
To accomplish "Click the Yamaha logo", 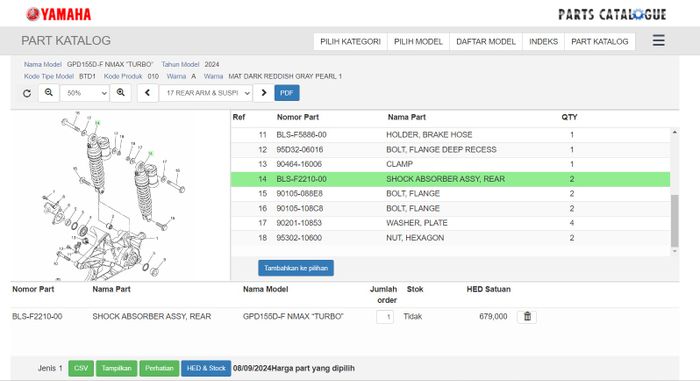I will point(58,14).
